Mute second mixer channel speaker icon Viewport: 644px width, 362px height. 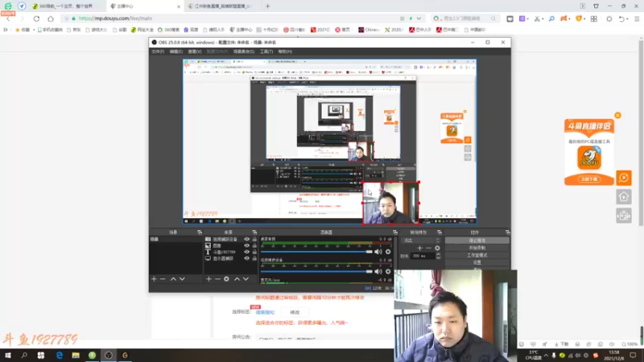(378, 272)
